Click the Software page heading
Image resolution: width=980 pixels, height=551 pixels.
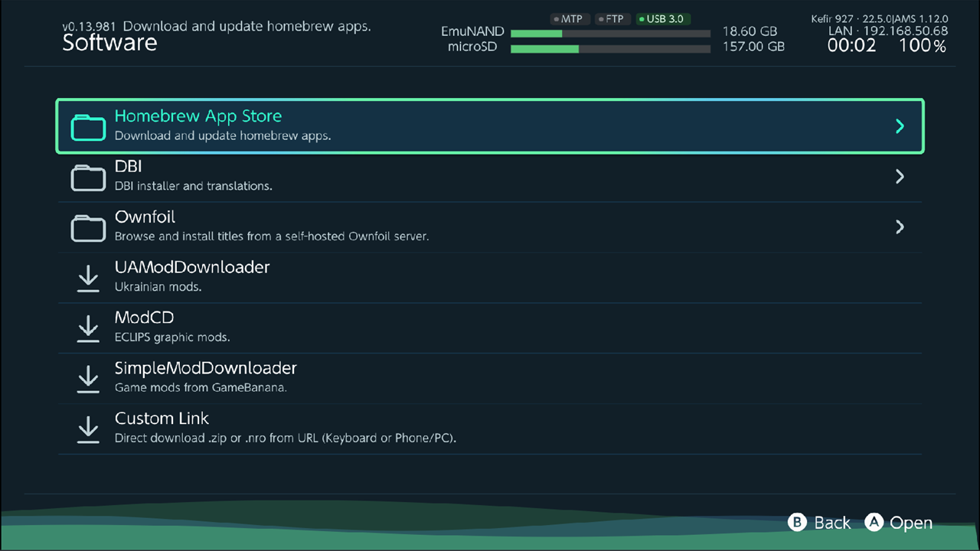tap(109, 43)
